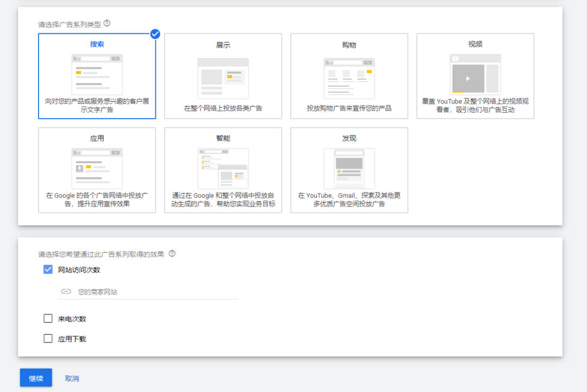The height and width of the screenshot is (392, 587).
Task: Click text 向对您的产品或服务感兴趣的客户展示文字广告
Action: [97, 105]
